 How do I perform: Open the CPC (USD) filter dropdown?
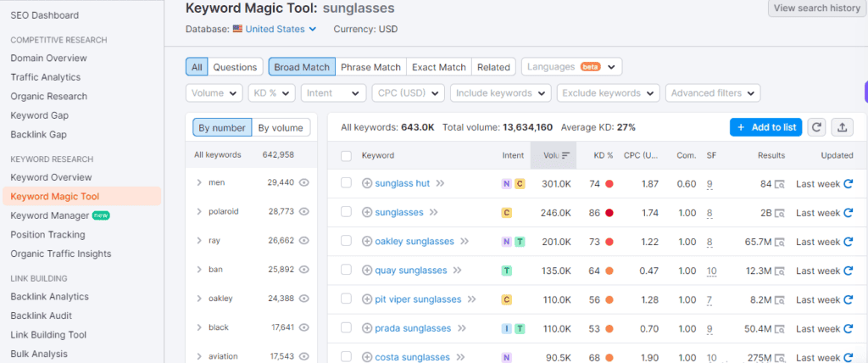click(408, 93)
